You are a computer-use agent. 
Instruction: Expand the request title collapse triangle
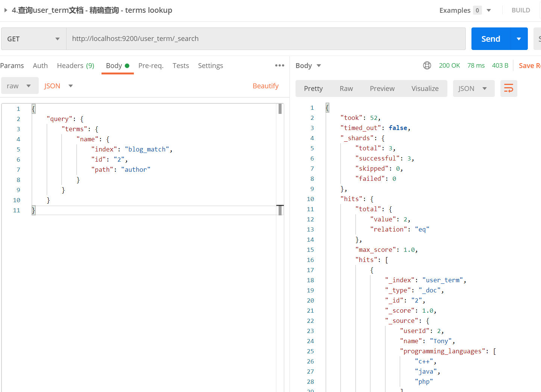(x=6, y=10)
